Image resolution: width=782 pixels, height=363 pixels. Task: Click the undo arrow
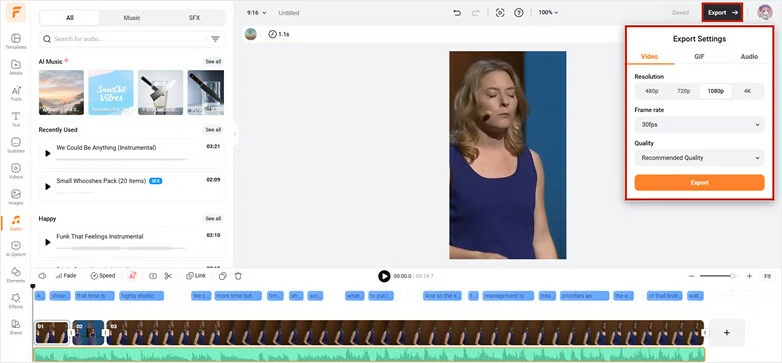(457, 13)
